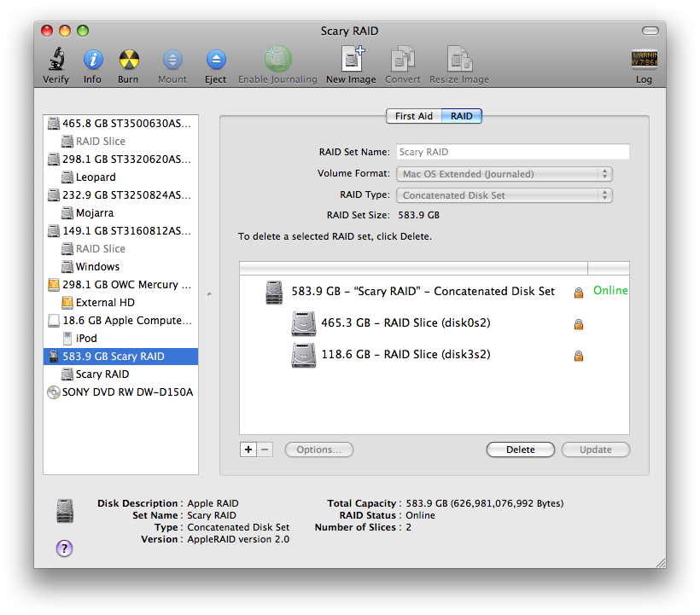This screenshot has height=615, width=700.
Task: Click lock icon on disk0s2 slice row
Action: tap(579, 324)
